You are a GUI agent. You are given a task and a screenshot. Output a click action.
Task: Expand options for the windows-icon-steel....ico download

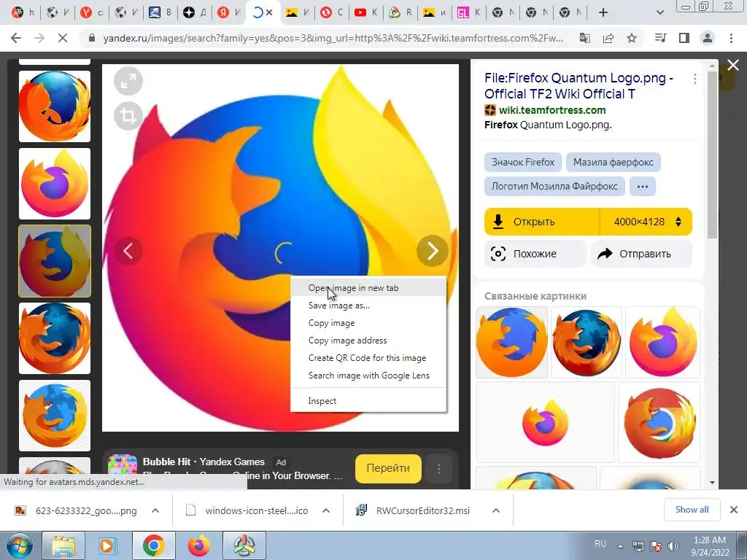pyautogui.click(x=326, y=510)
